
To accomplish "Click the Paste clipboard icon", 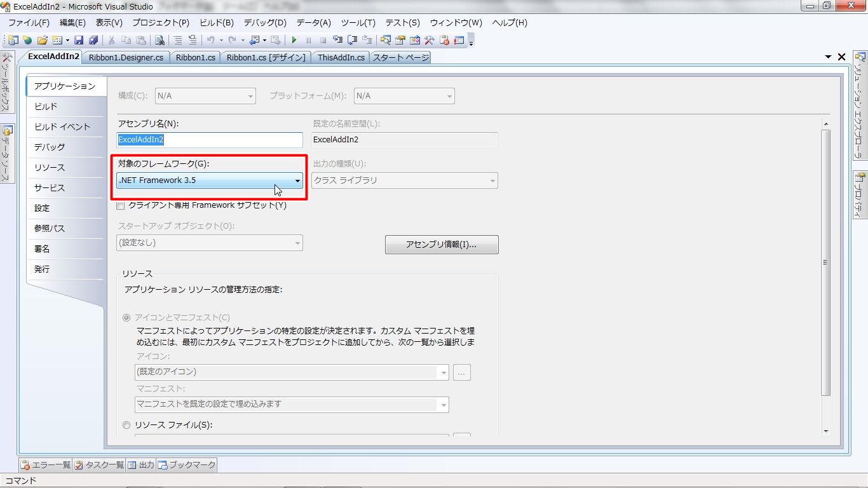I will [141, 40].
